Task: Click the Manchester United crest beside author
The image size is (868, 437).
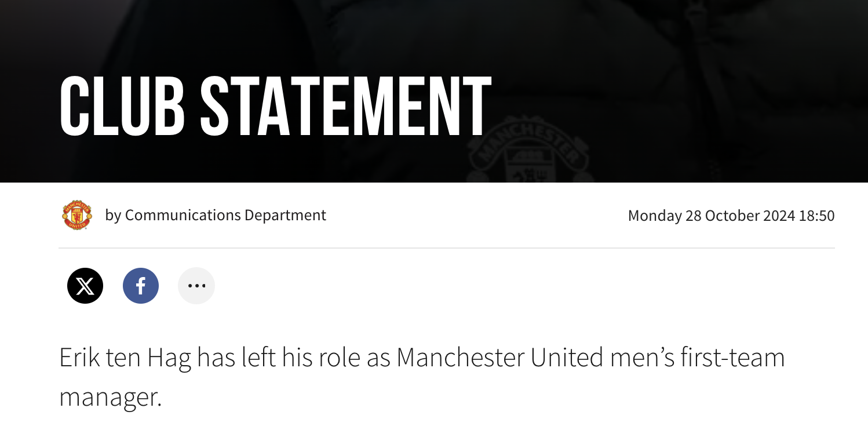Action: coord(77,215)
